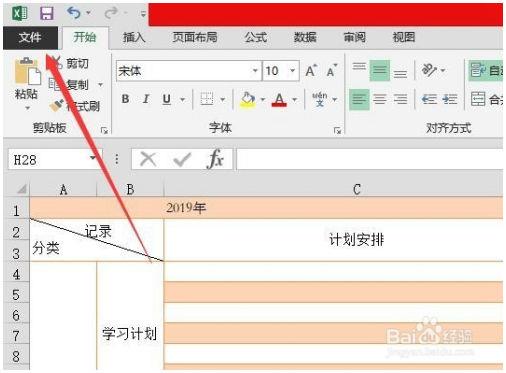This screenshot has width=506, height=373.
Task: Click the phonetic guide wén icon
Action: coord(320,99)
